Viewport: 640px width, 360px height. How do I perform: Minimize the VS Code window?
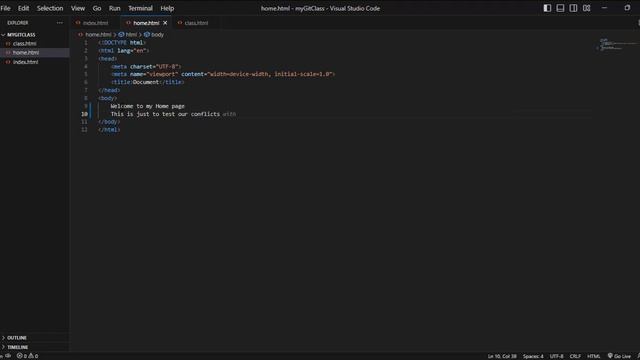(x=604, y=8)
